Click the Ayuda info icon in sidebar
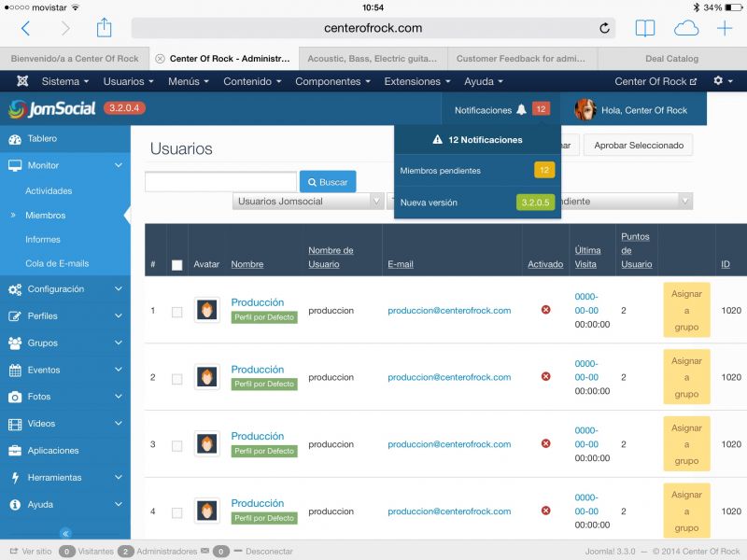This screenshot has height=560, width=747. point(15,504)
